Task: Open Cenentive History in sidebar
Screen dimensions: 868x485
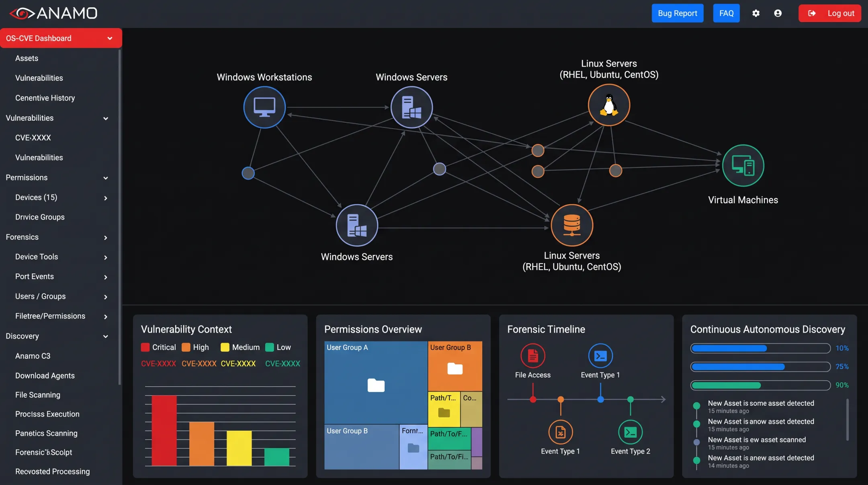Action: coord(45,98)
